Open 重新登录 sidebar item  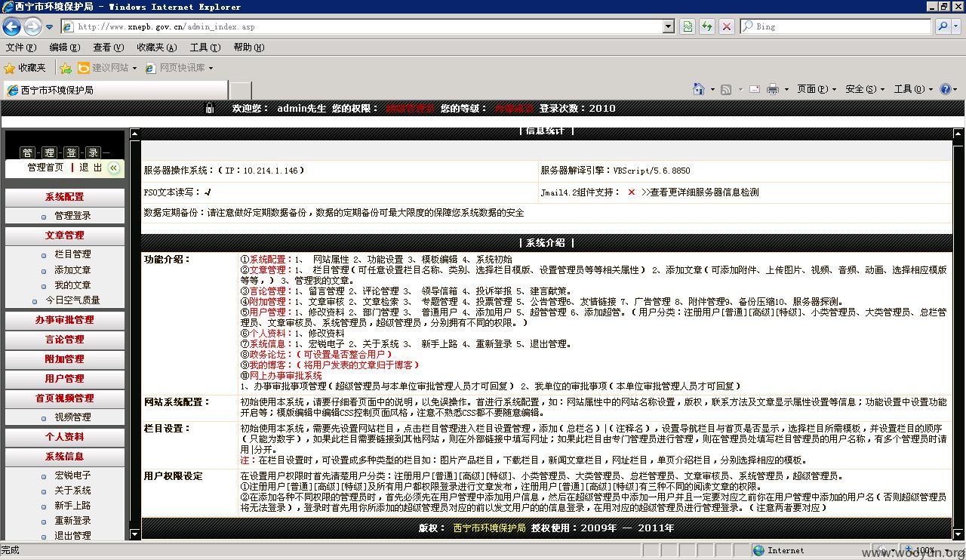72,521
